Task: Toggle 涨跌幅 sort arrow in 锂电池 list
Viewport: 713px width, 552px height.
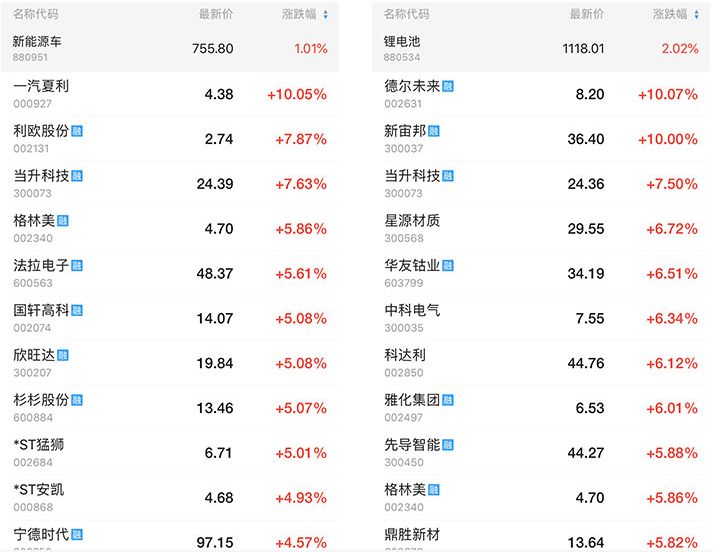Action: pos(696,14)
